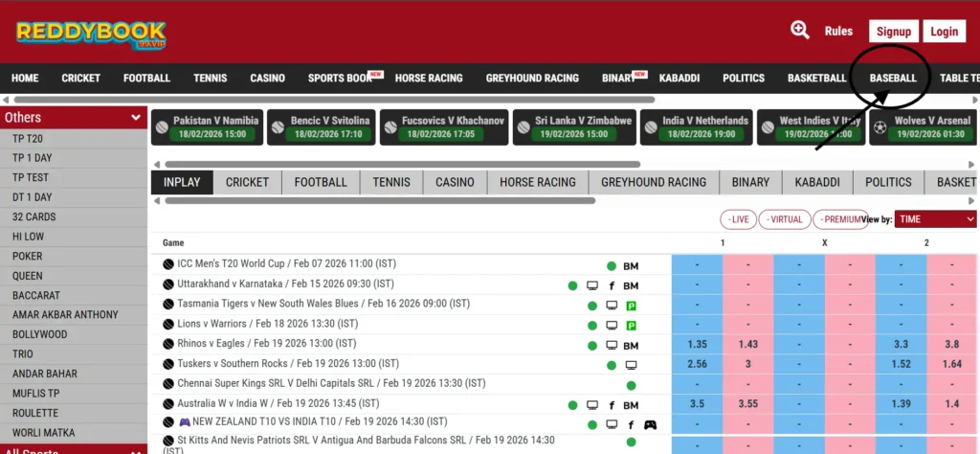Open 'ICC Men's T20 World Cup' row

click(x=286, y=264)
